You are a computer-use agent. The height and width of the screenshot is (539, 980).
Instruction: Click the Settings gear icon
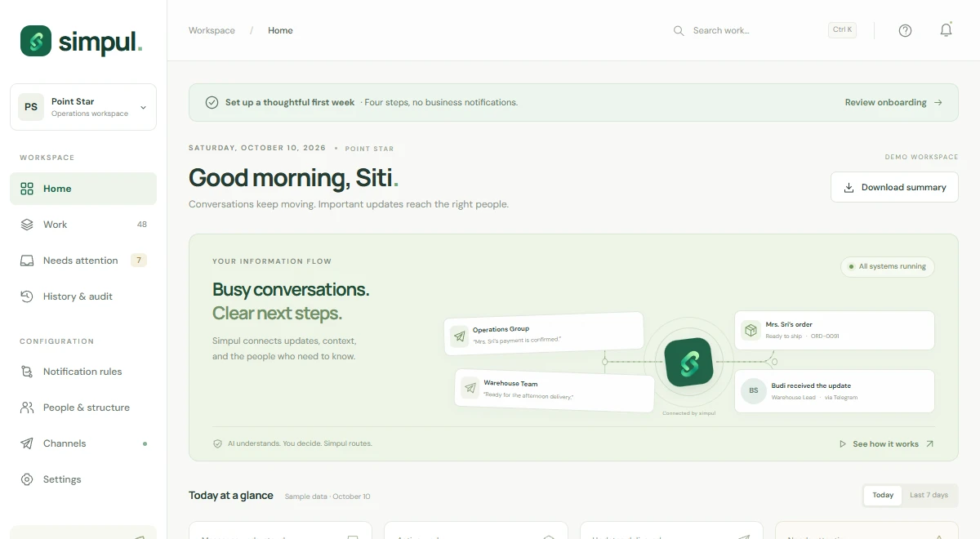click(x=27, y=479)
